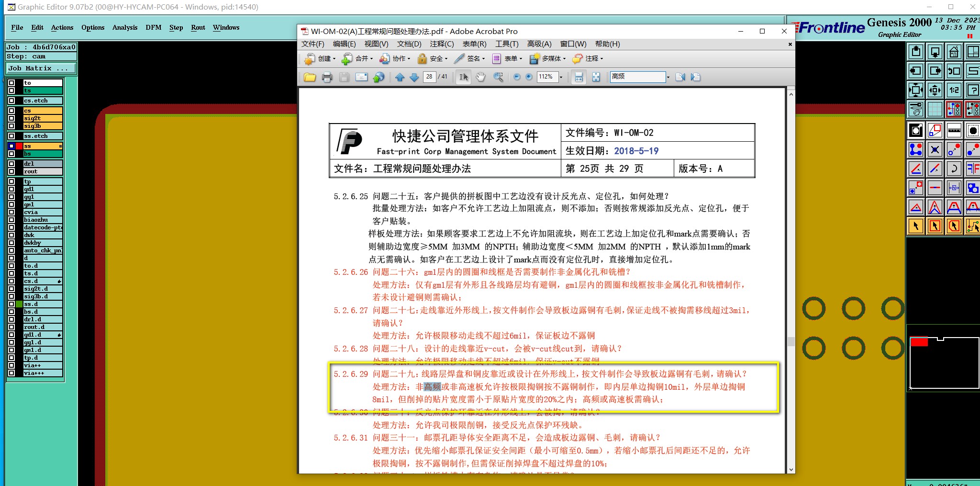Viewport: 980px width, 486px height.
Task: Click the green color box of layer ss.d
Action: coord(19,304)
